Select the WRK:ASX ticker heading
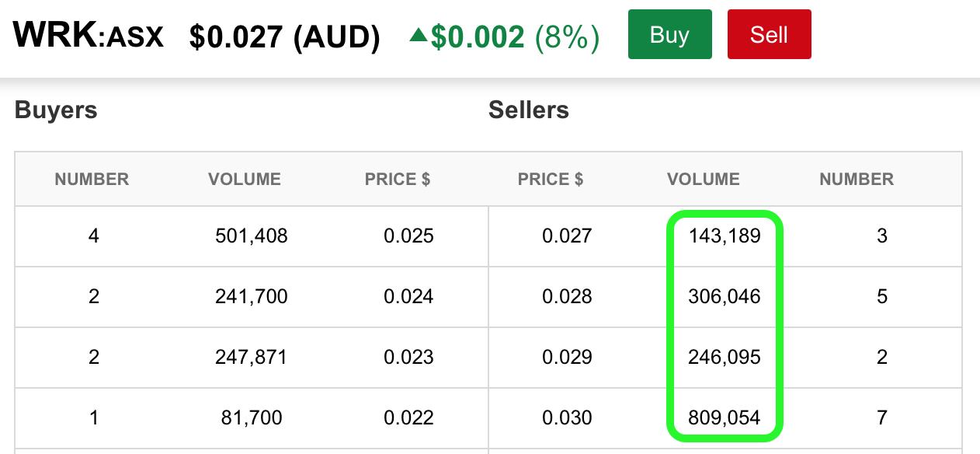980x454 pixels. tap(89, 35)
